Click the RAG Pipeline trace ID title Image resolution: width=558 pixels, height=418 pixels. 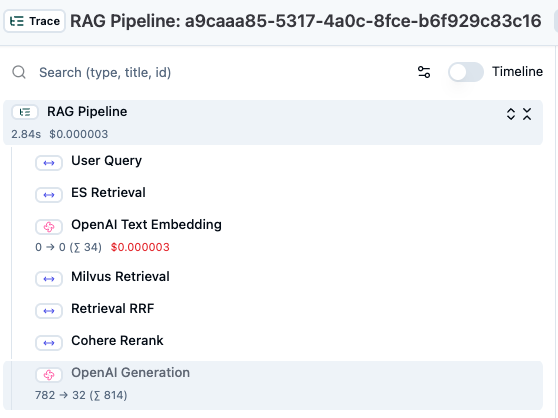pos(306,21)
